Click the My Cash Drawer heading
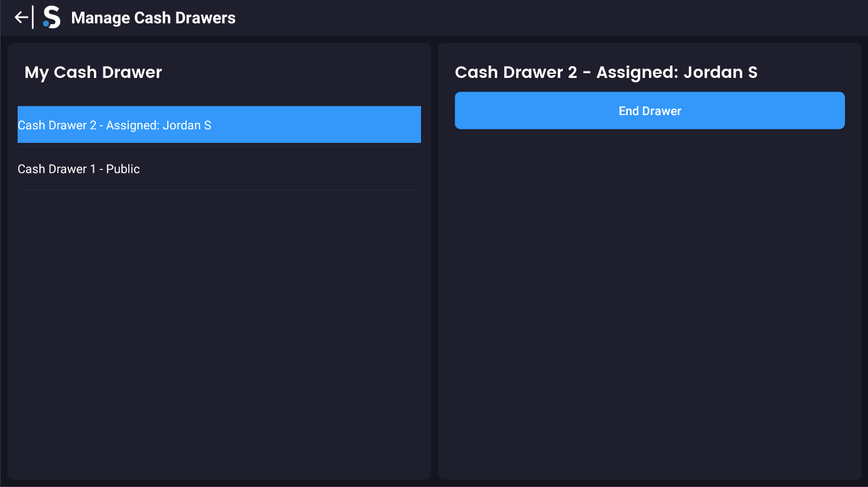The width and height of the screenshot is (868, 487). point(93,72)
